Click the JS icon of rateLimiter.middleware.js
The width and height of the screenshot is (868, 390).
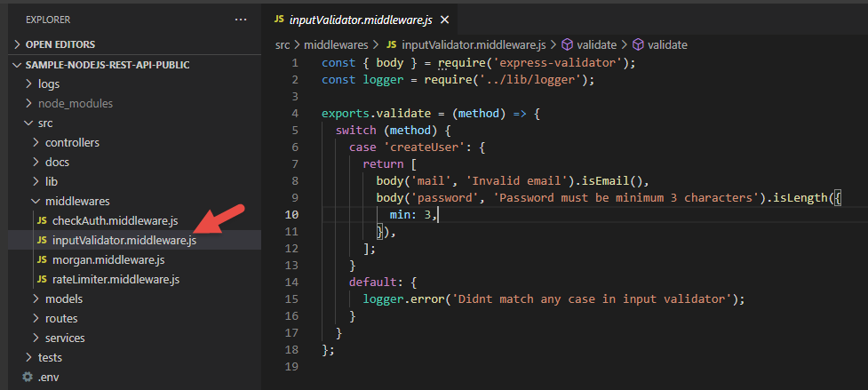42,279
